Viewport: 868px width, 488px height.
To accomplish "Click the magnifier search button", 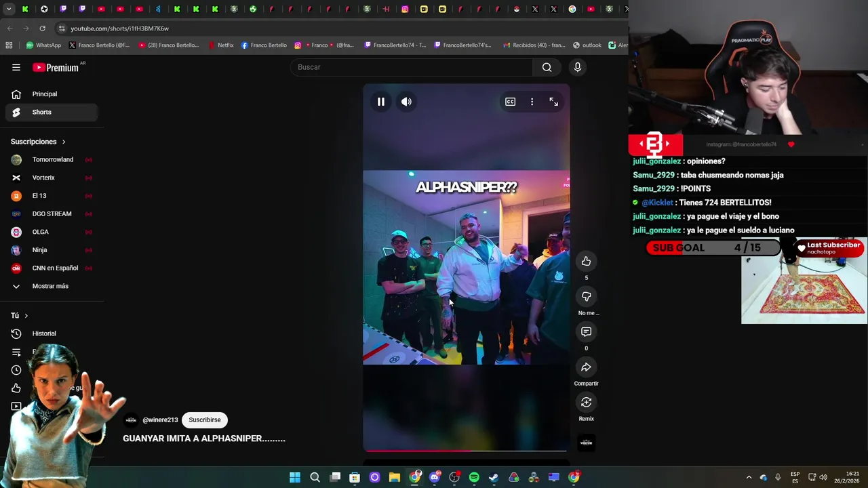I will tap(547, 67).
